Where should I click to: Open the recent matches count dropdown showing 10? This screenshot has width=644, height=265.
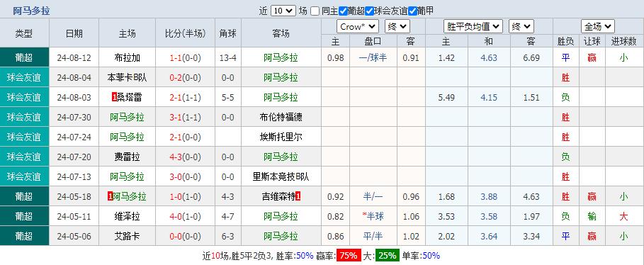pos(283,11)
